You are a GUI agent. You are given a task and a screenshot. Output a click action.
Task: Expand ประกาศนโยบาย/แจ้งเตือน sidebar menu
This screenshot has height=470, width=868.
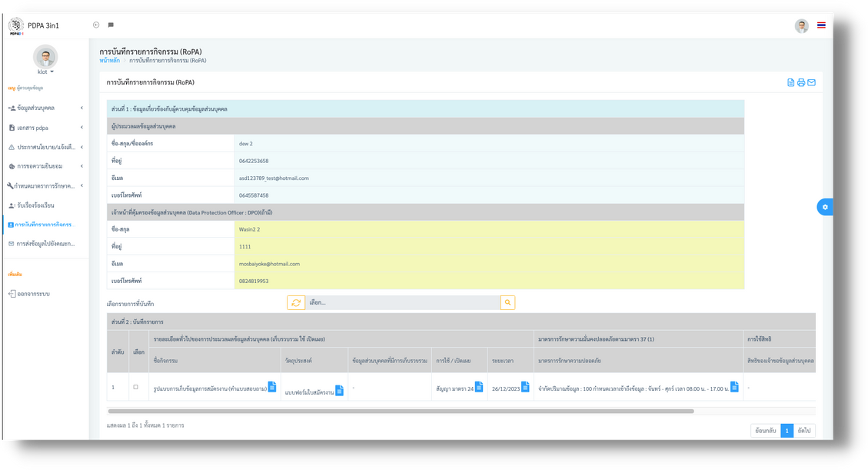coord(45,147)
